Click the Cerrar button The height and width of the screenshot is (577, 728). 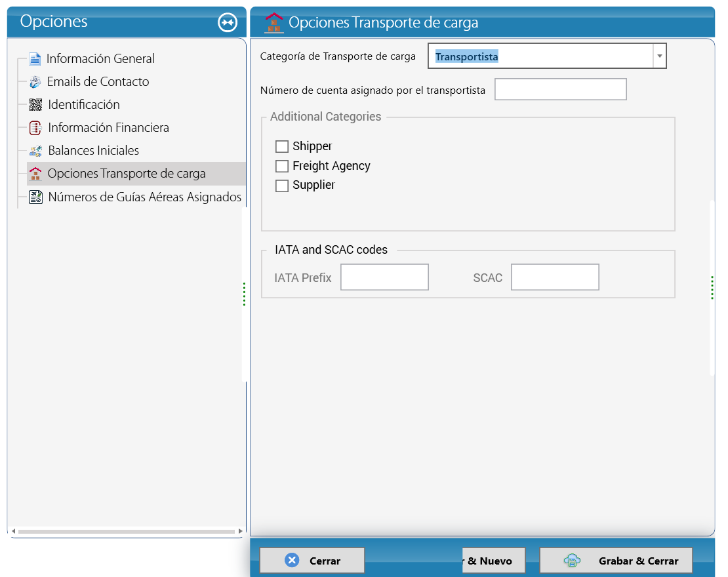tap(312, 561)
